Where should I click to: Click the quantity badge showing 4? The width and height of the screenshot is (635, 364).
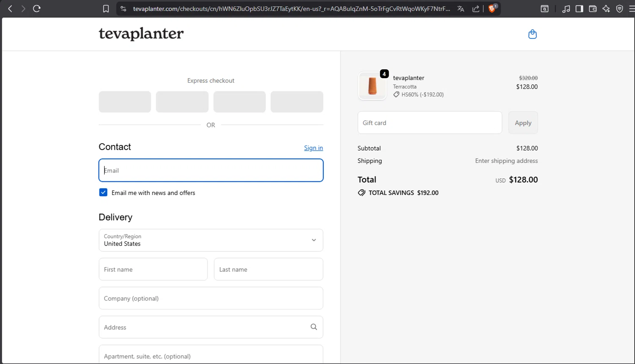(x=384, y=74)
